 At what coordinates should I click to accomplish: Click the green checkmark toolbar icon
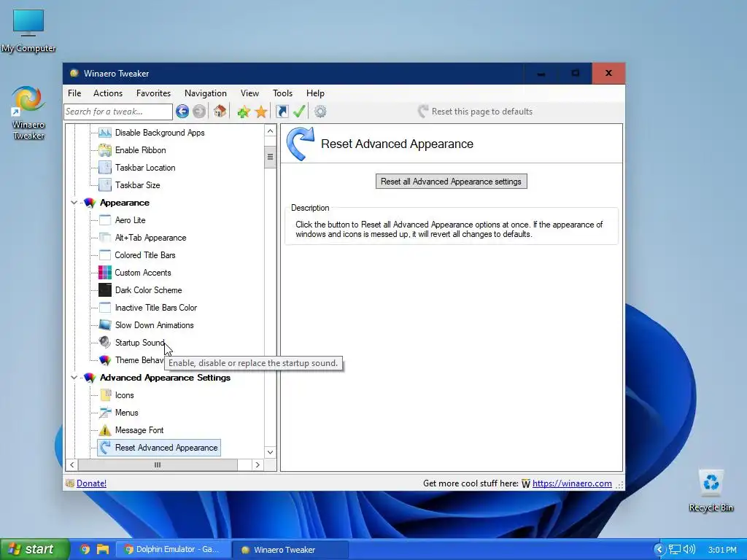pos(299,112)
